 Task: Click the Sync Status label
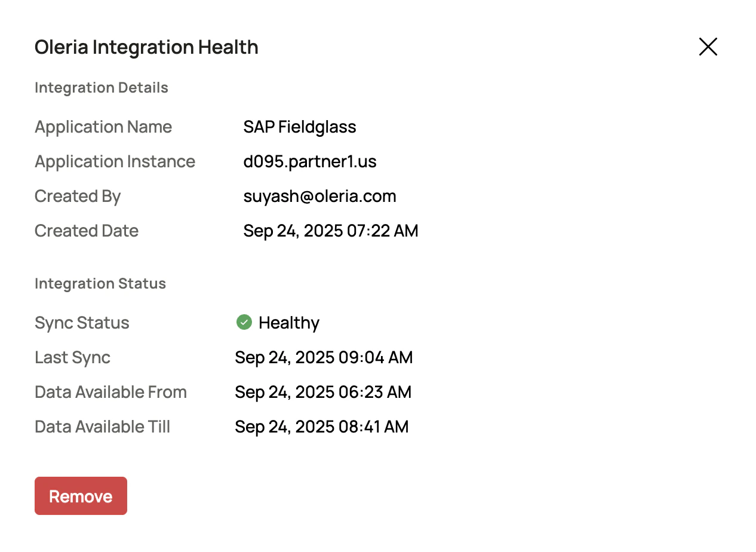82,323
